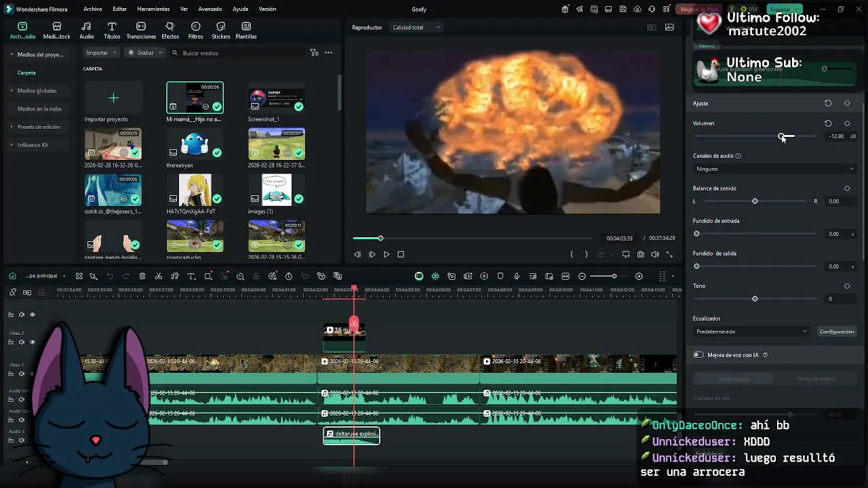Click the cloud upload icon in title bar
The height and width of the screenshot is (488, 868).
pos(638,9)
